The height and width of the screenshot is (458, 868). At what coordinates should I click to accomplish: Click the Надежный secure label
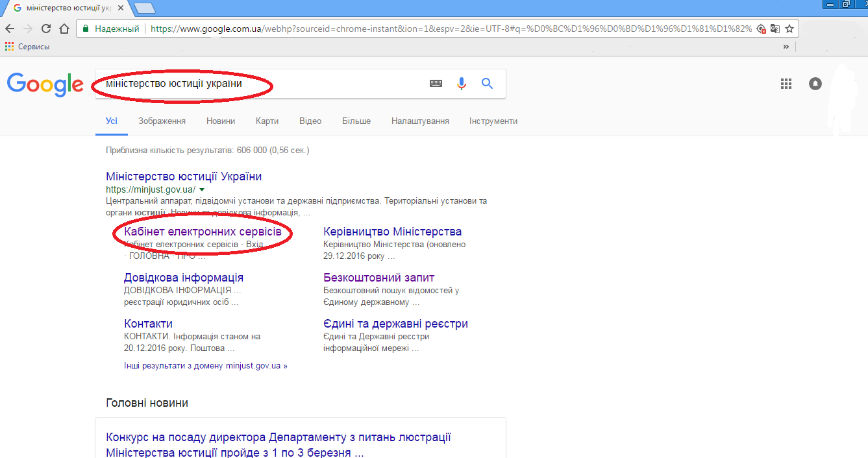point(118,29)
